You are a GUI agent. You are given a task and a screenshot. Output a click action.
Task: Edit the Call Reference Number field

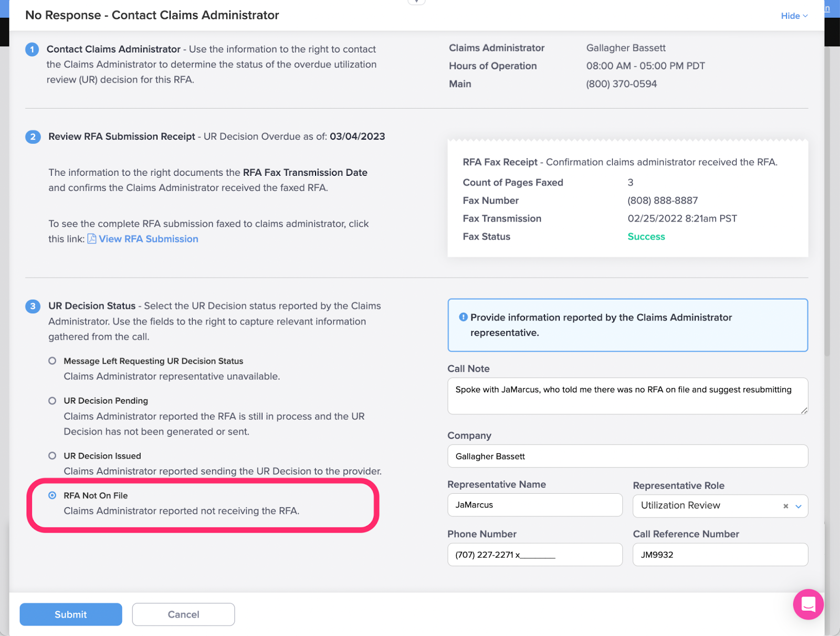(x=720, y=555)
